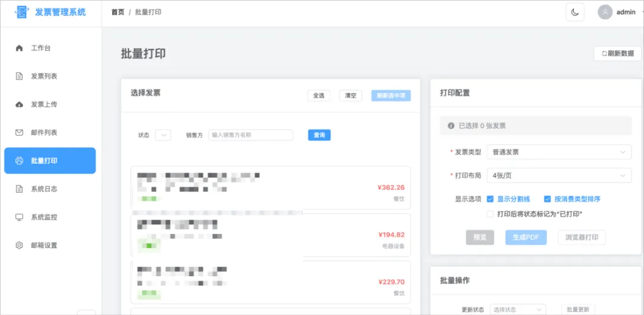The width and height of the screenshot is (644, 315).
Task: Open 邮件列表 in the sidebar
Action: (50, 132)
